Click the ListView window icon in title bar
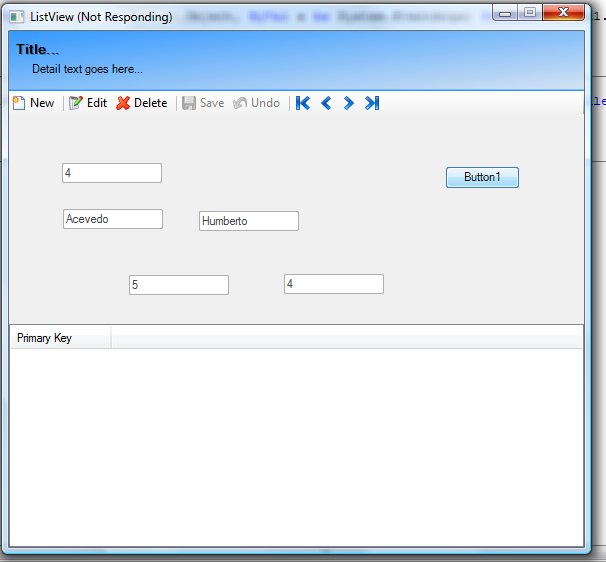Screen dimensions: 606x562 17,17
